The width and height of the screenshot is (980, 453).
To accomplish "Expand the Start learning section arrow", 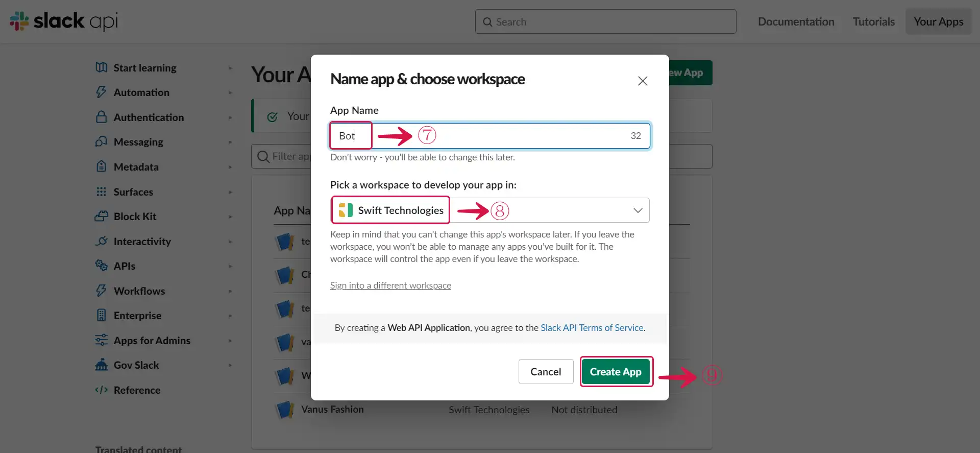I will (x=230, y=68).
